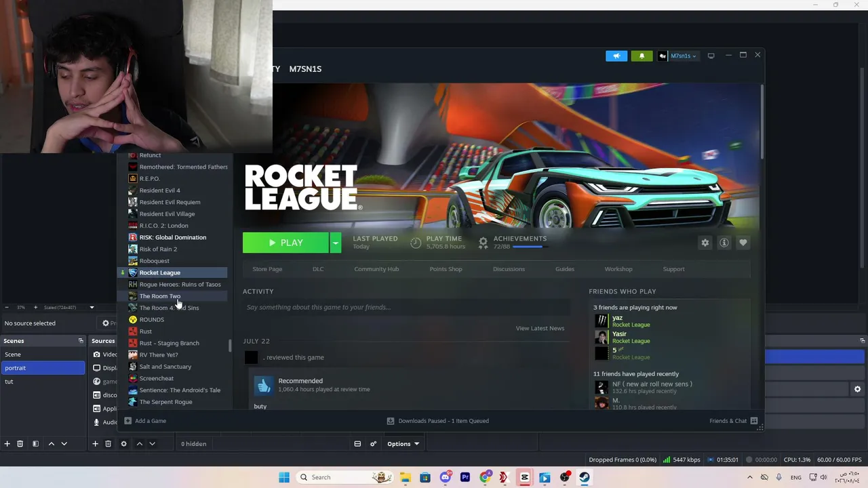Open Rocket League Achievements
This screenshot has width=868, height=488.
[519, 239]
